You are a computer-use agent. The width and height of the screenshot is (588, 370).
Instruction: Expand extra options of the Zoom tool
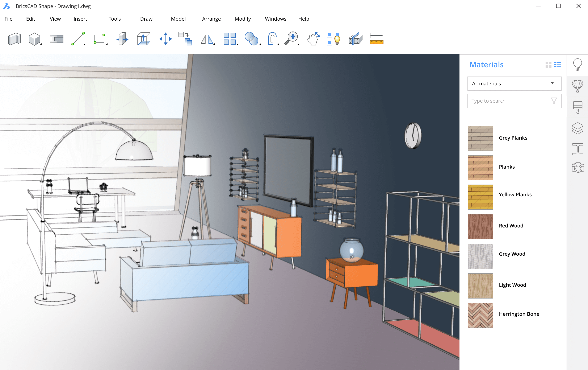click(298, 44)
